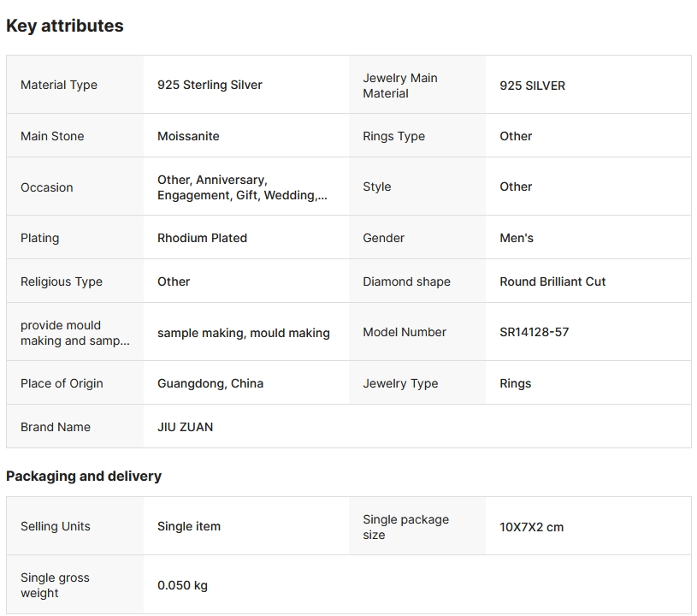Select model number SR14128-57
Screen dimensions: 697x616
[x=534, y=332]
